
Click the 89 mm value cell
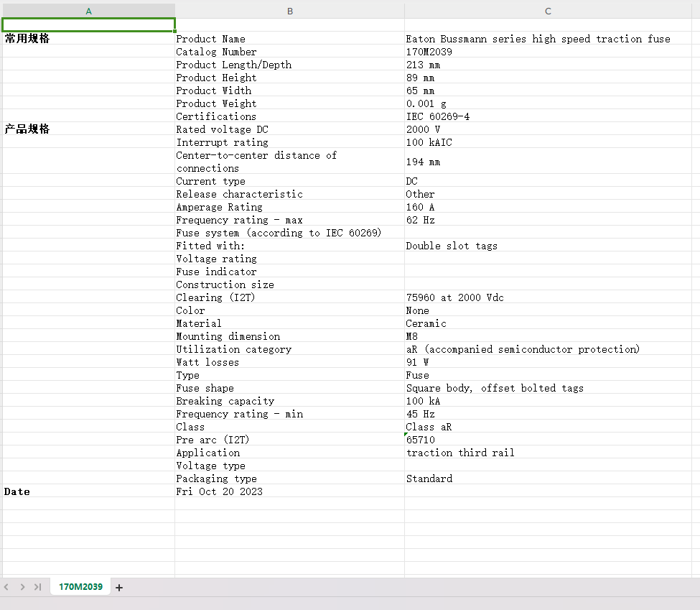click(x=548, y=78)
